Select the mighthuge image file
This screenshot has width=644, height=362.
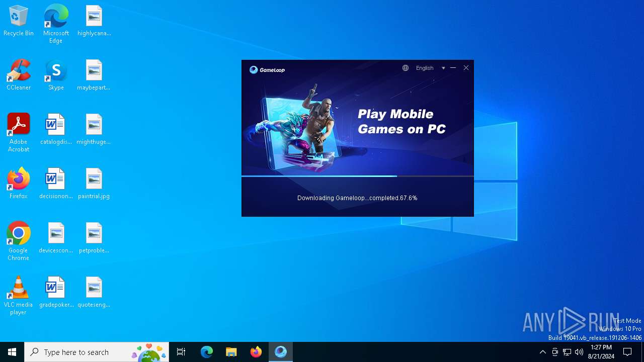pyautogui.click(x=94, y=130)
